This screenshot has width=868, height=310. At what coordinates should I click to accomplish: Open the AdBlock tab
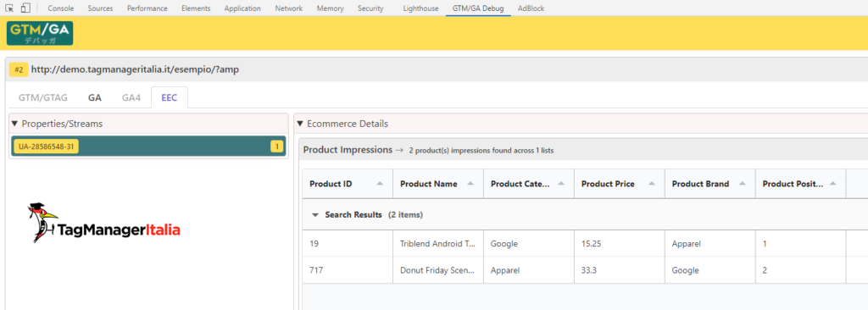531,8
